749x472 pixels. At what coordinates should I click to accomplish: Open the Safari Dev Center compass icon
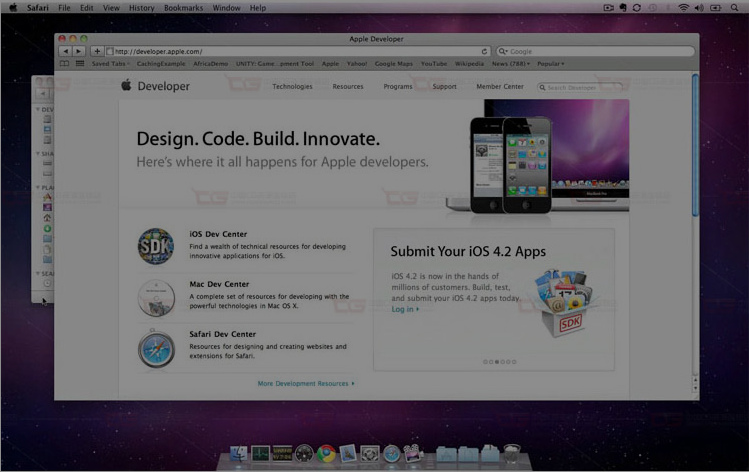coord(156,349)
